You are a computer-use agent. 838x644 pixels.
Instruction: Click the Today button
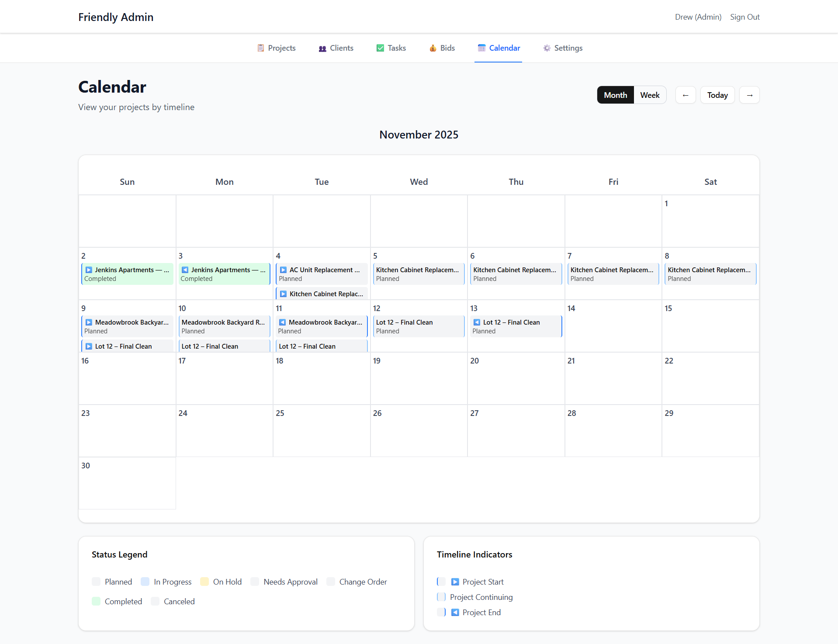717,95
